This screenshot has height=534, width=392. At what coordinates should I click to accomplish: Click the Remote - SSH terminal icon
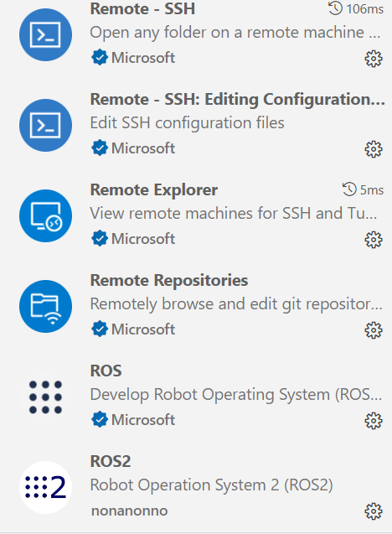45,34
